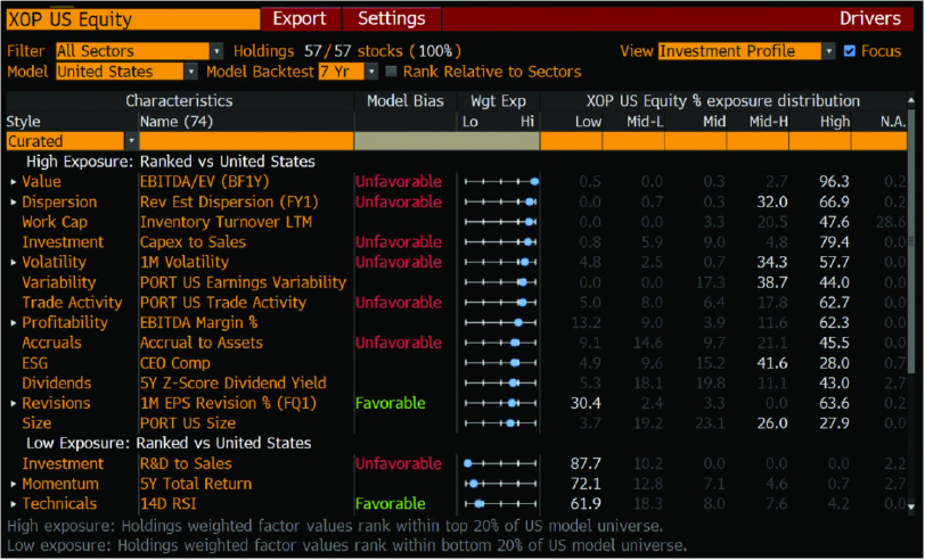The width and height of the screenshot is (925, 560).
Task: Expand the Technicals row
Action: (13, 504)
